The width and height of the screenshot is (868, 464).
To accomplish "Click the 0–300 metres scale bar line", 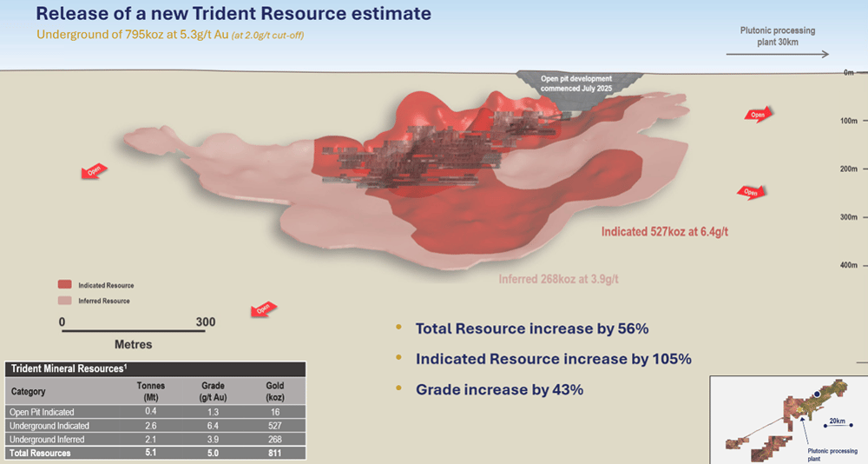I will pyautogui.click(x=134, y=331).
